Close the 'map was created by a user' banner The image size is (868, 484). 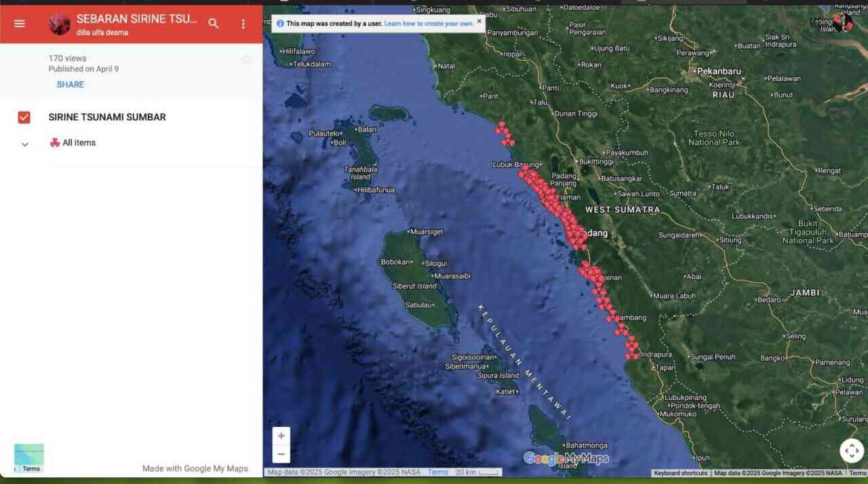point(479,21)
